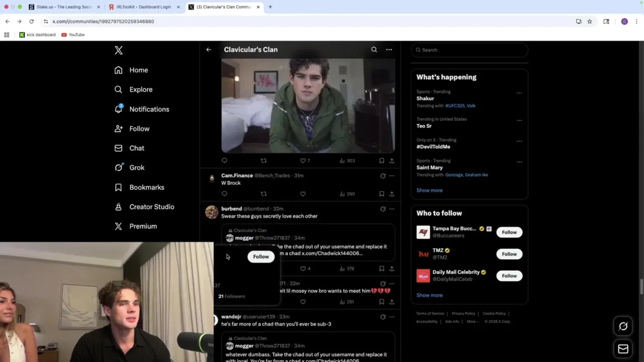Screen dimensions: 644x362
Task: Repost Cam.Finance W Brock post
Action: (264, 194)
